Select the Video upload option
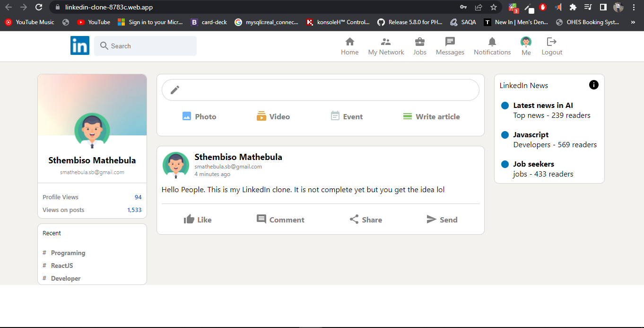This screenshot has width=644, height=328. [273, 116]
